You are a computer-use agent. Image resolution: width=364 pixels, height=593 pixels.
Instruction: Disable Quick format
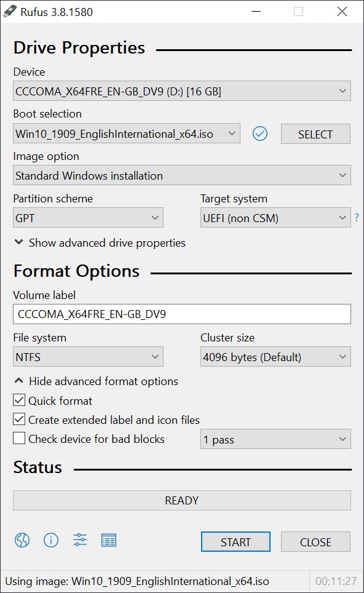(18, 400)
